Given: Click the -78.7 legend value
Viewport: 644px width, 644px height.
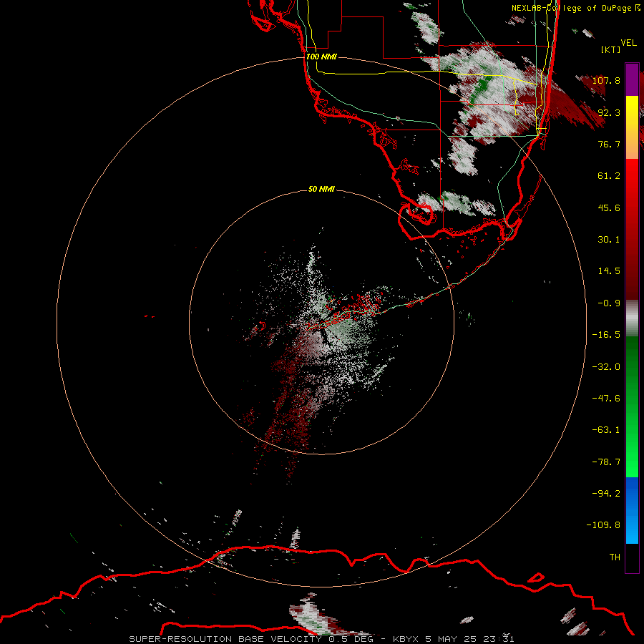Looking at the screenshot, I should [606, 462].
